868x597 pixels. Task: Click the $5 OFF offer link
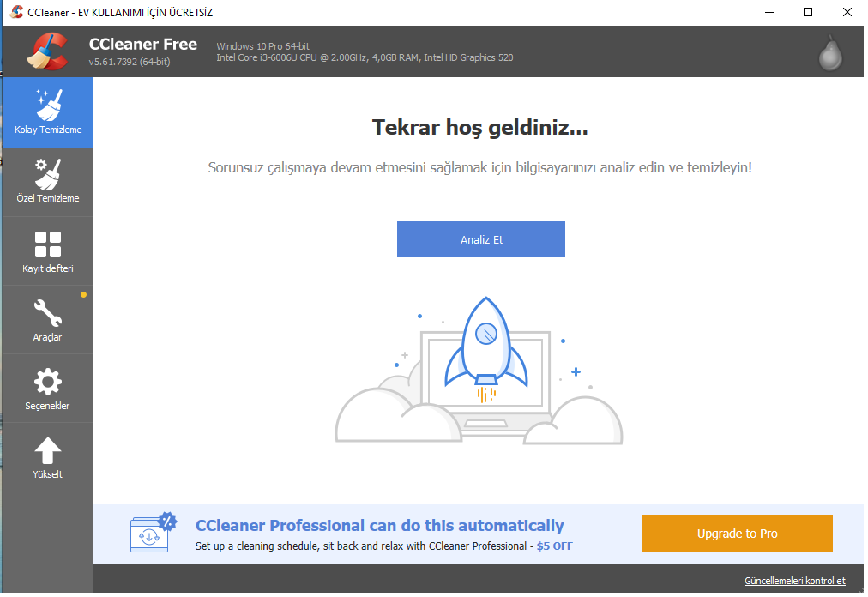555,546
